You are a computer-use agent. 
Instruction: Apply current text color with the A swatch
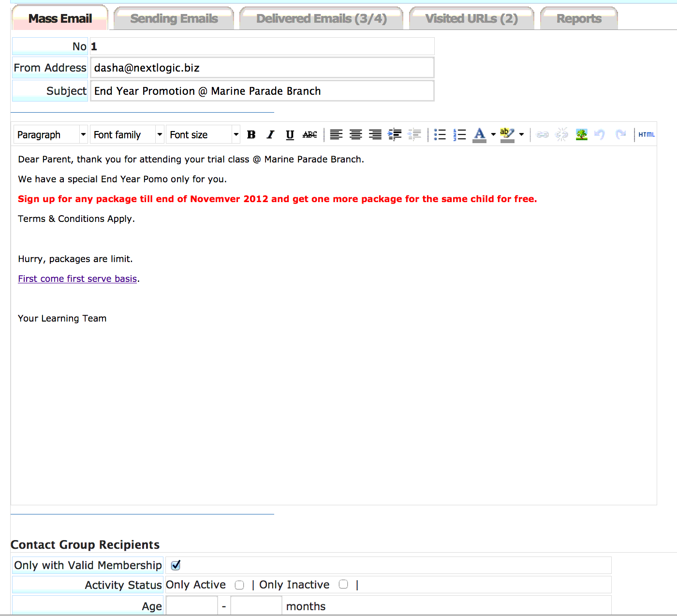[x=480, y=135]
